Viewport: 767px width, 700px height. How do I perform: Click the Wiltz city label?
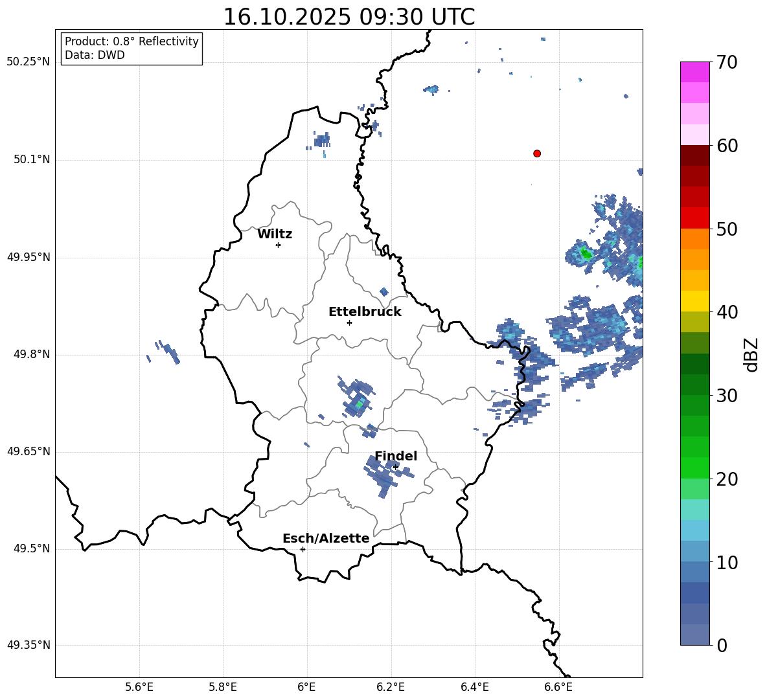(275, 234)
